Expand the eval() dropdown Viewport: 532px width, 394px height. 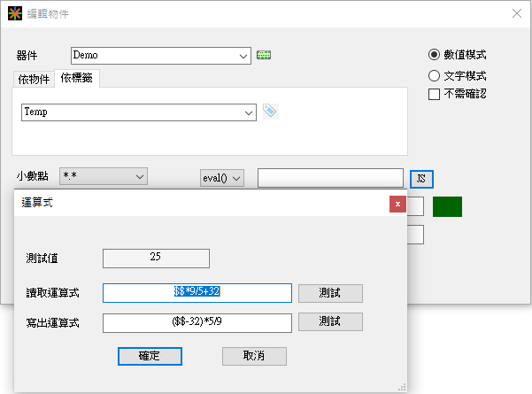236,178
